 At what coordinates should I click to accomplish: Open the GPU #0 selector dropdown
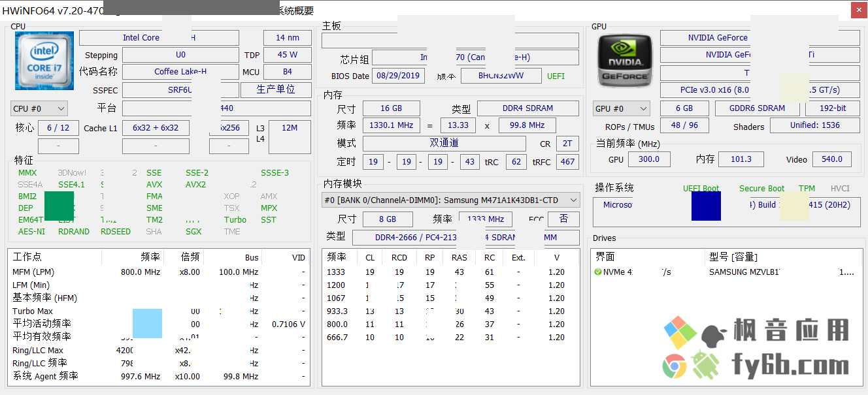622,108
